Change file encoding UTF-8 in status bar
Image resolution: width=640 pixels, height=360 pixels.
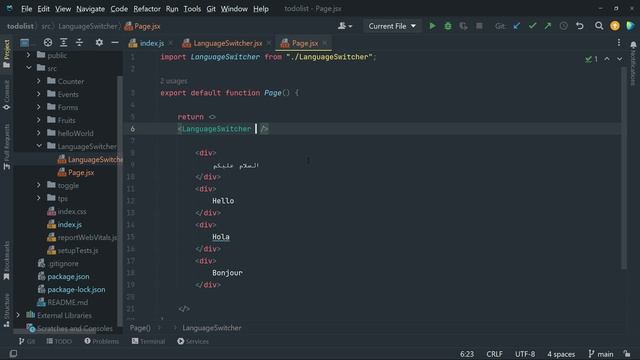(525, 354)
